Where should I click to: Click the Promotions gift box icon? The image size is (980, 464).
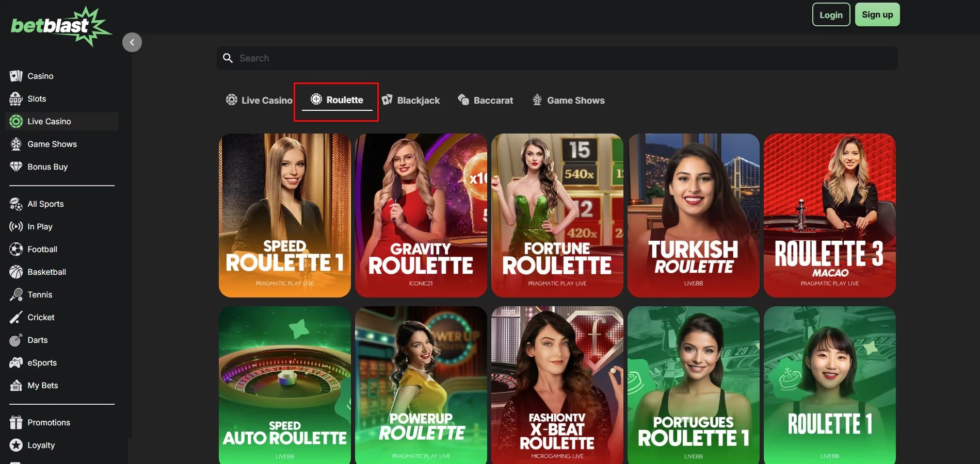[16, 422]
